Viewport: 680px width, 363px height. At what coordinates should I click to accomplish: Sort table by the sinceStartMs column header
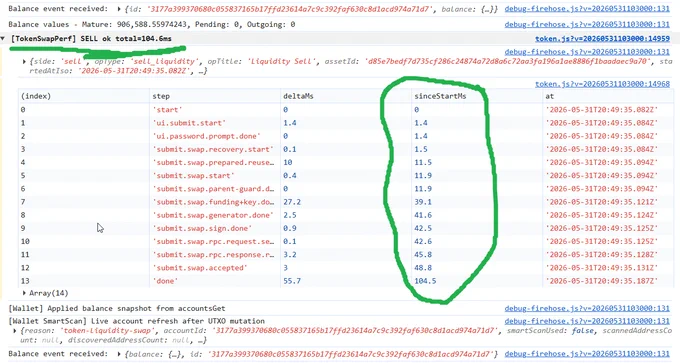(477, 96)
